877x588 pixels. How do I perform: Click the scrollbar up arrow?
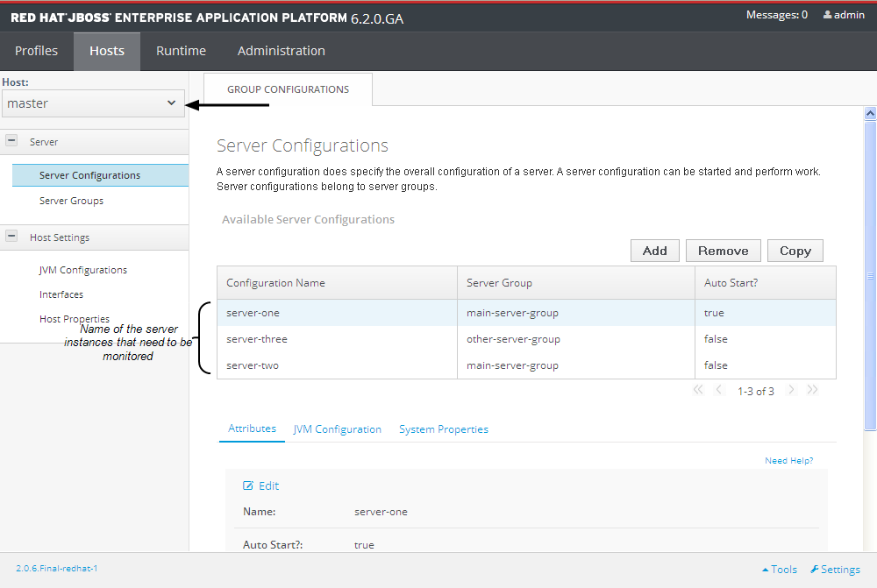pos(870,113)
